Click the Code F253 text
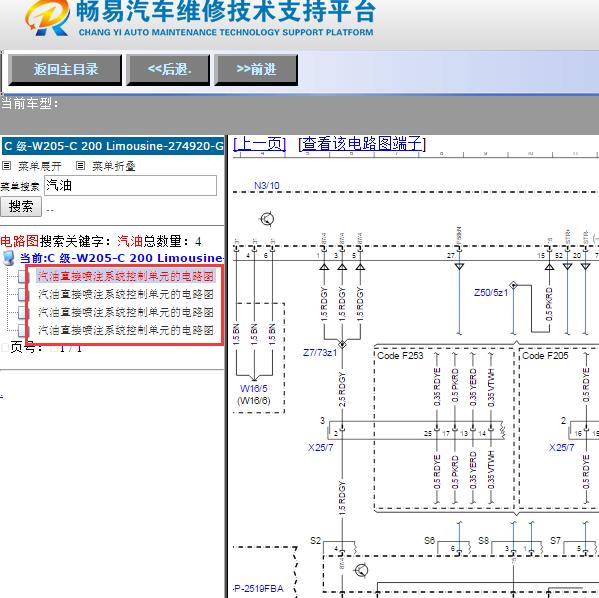The height and width of the screenshot is (598, 599). pos(400,356)
